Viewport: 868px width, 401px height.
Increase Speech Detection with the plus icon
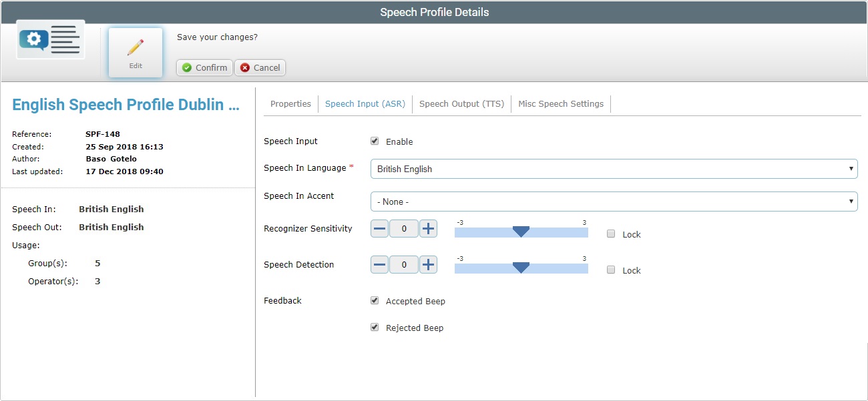click(x=428, y=264)
